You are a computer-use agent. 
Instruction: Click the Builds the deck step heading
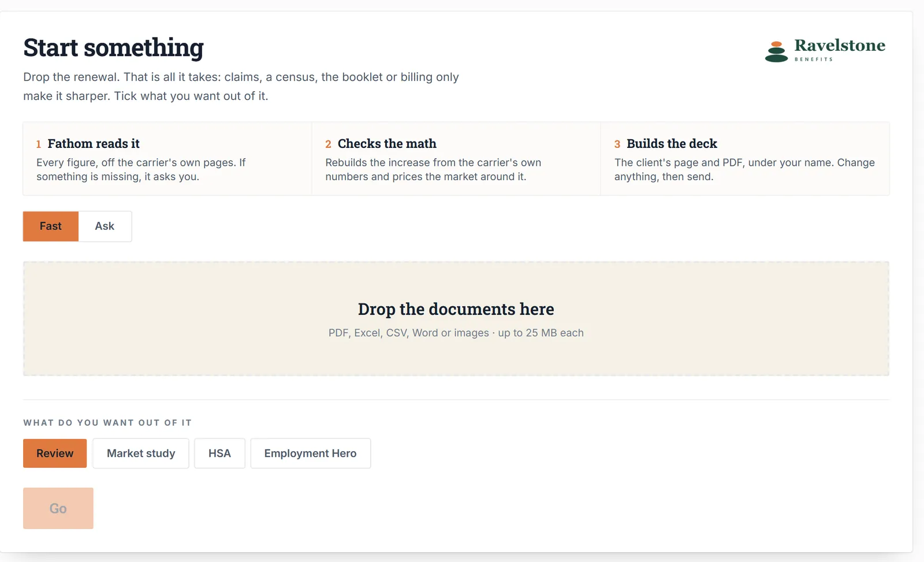672,144
